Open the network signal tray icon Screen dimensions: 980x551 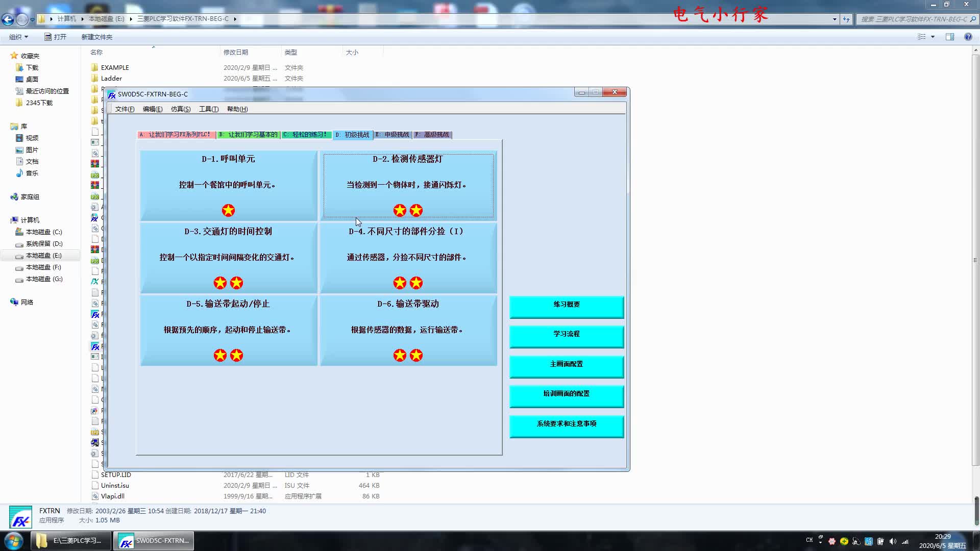point(905,541)
